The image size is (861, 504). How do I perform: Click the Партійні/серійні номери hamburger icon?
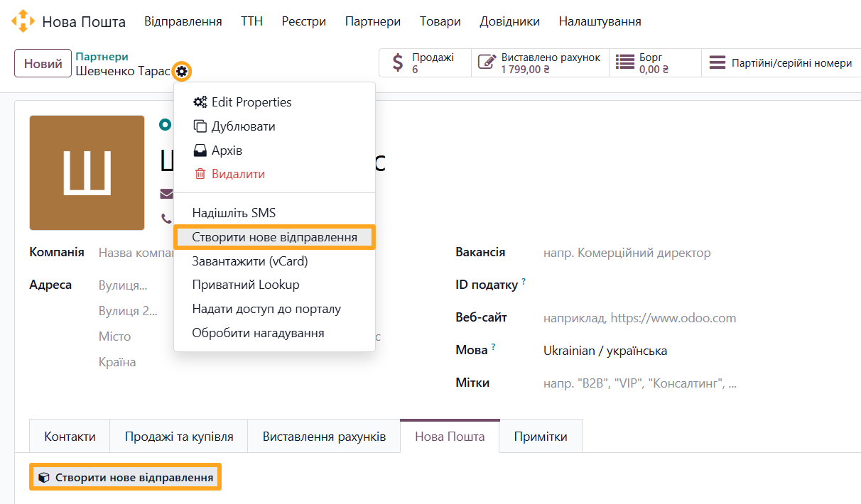click(x=717, y=63)
